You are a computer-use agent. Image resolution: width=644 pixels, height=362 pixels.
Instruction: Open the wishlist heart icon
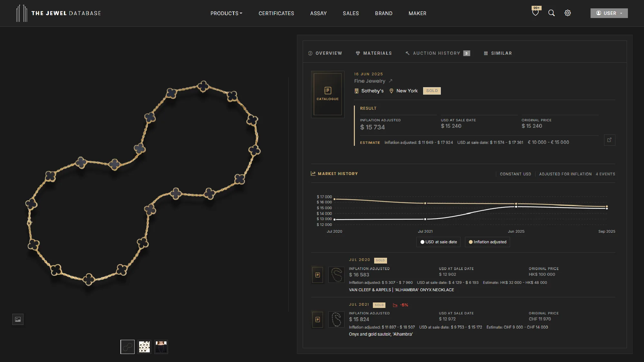535,13
